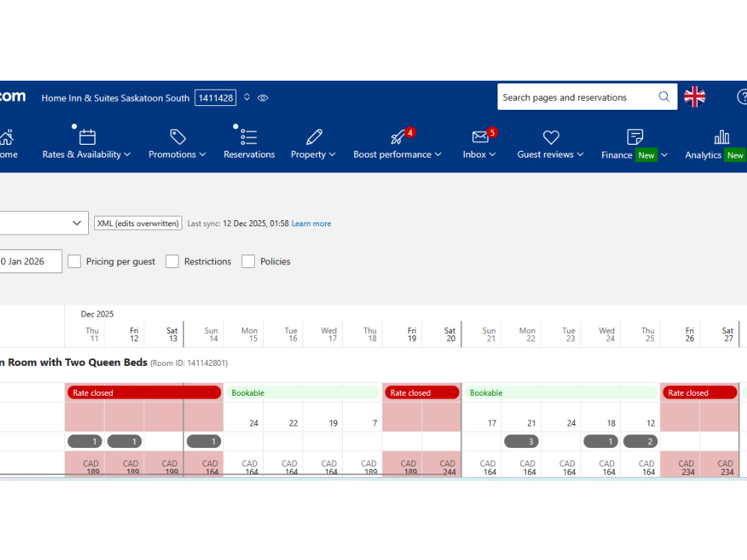The image size is (747, 560).
Task: Click the Guest reviews heart icon
Action: point(551,137)
